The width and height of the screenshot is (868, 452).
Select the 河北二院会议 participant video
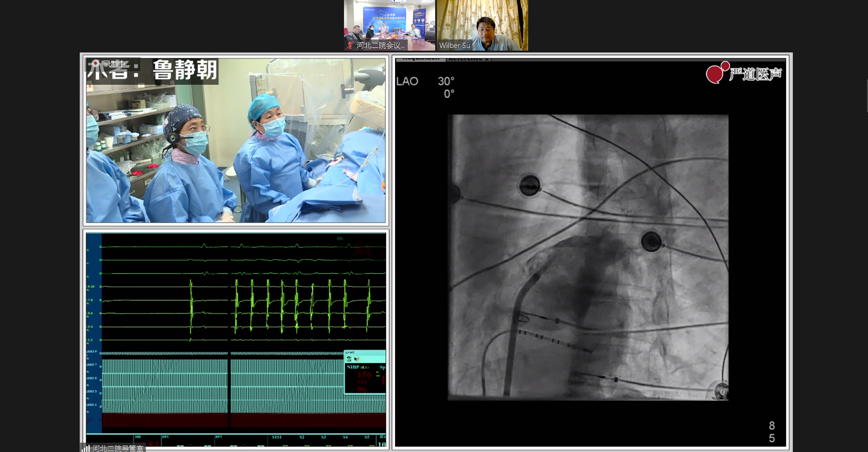point(390,23)
